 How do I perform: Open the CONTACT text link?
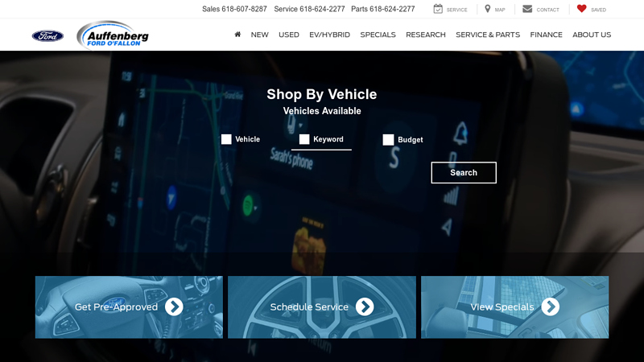click(547, 10)
